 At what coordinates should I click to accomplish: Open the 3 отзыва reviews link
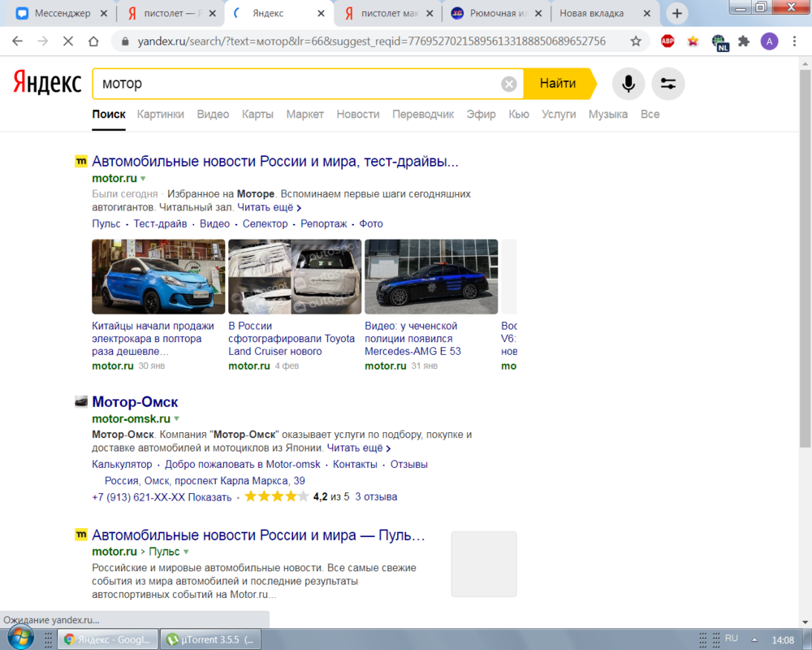pos(376,497)
